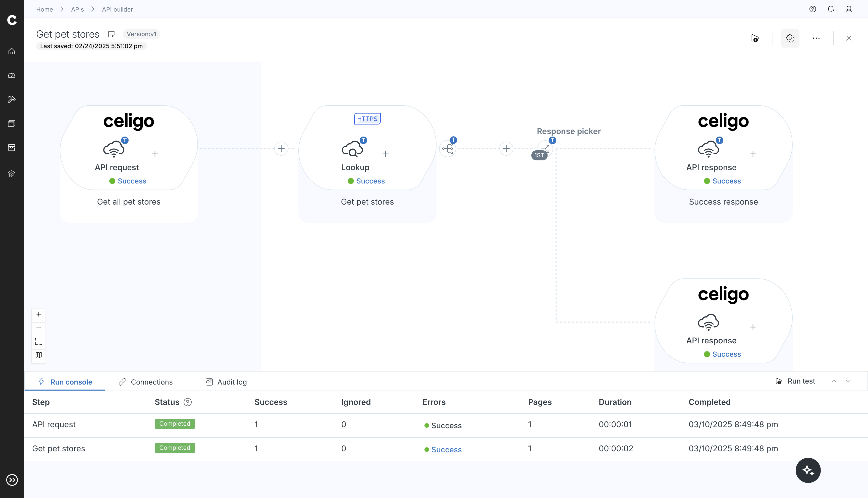868x498 pixels.
Task: Open the dashboard gauge icon in sidebar
Action: (12, 75)
